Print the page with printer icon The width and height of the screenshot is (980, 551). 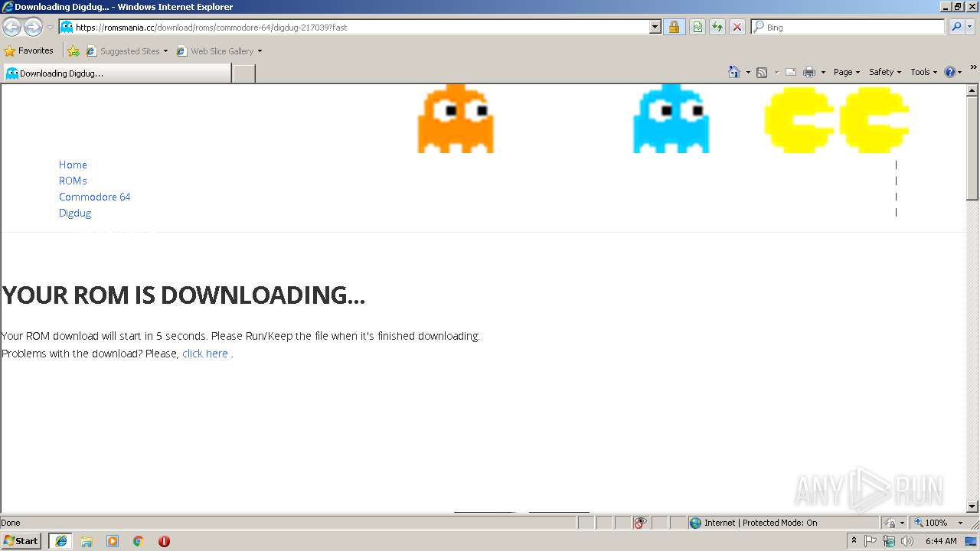pos(809,72)
